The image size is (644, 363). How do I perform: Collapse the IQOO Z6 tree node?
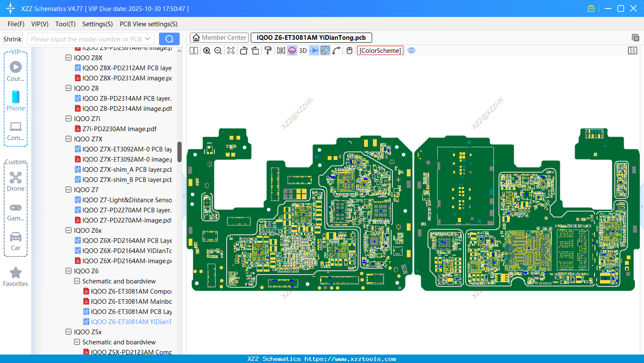(69, 271)
